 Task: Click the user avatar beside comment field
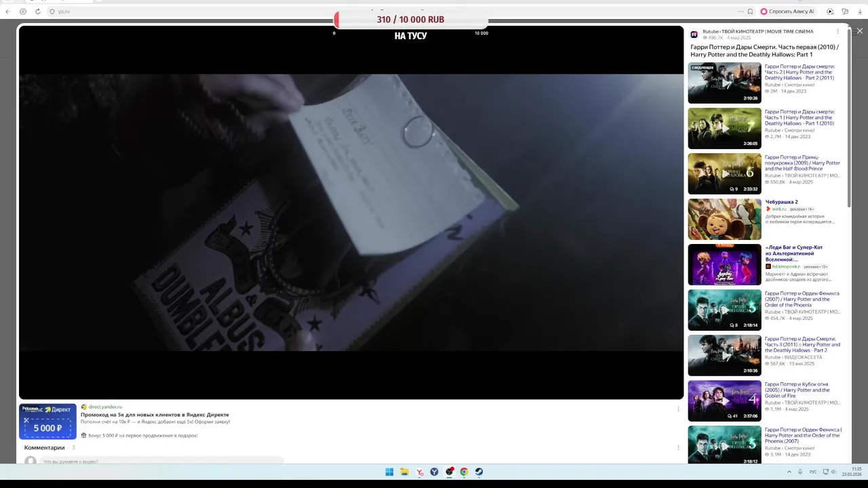pyautogui.click(x=31, y=461)
